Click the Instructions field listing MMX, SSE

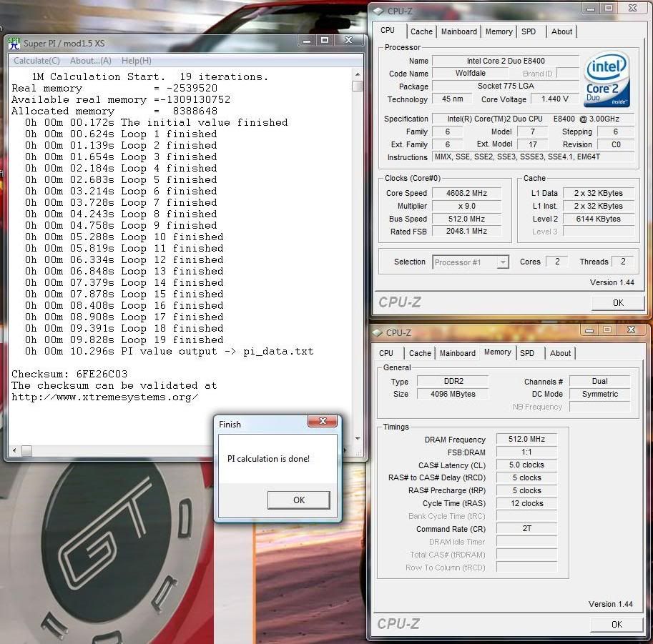click(x=533, y=157)
